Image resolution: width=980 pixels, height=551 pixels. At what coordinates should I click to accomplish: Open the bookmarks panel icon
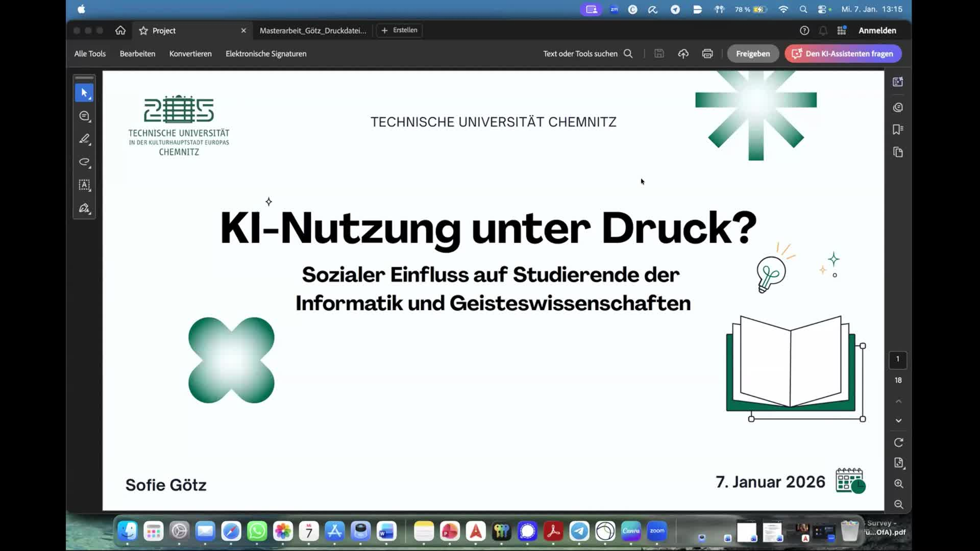898,130
